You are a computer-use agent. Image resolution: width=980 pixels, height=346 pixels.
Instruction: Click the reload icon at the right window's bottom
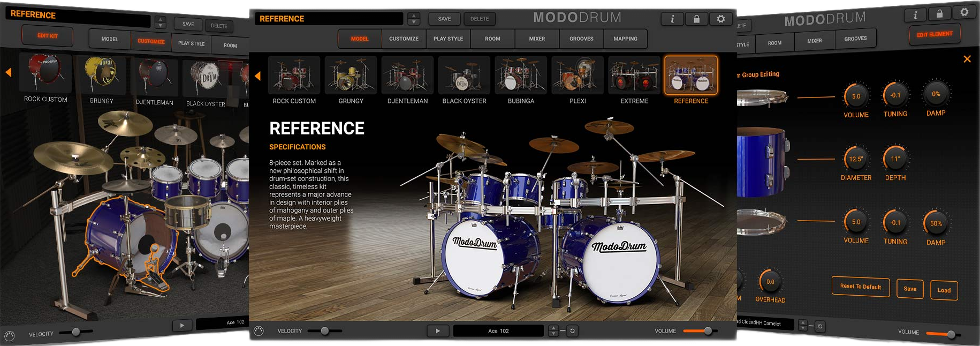[x=820, y=326]
